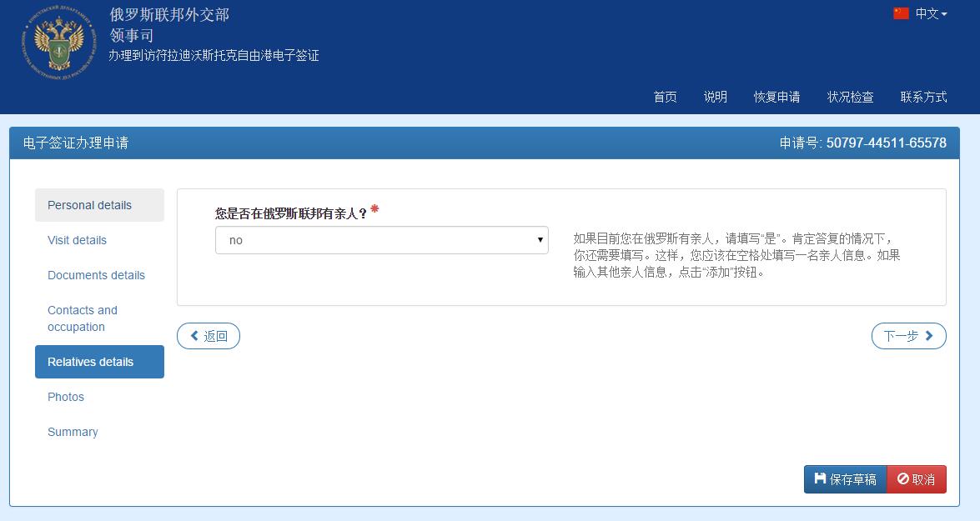Click the prohibition icon on the 取消 button
The image size is (980, 521).
[902, 479]
